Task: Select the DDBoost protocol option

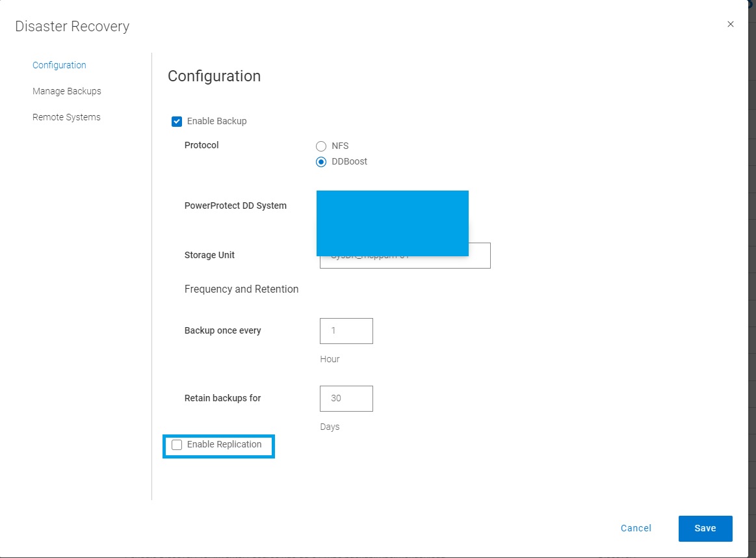Action: point(321,162)
